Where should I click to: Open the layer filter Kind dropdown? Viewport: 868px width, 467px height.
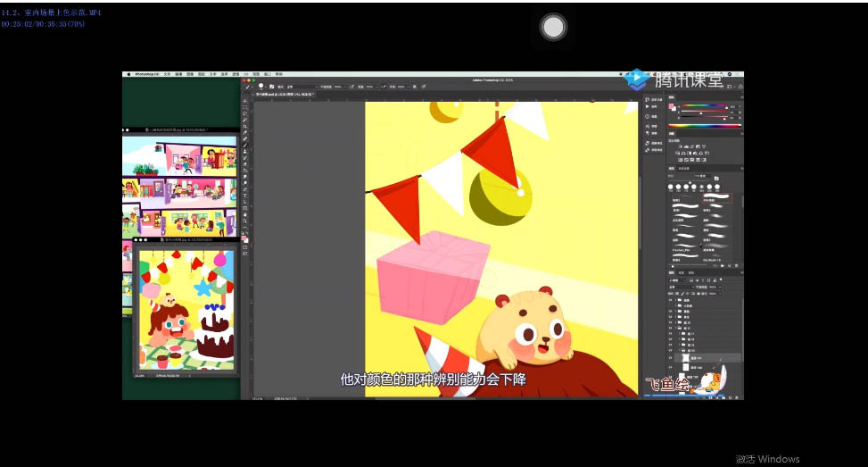(677, 280)
